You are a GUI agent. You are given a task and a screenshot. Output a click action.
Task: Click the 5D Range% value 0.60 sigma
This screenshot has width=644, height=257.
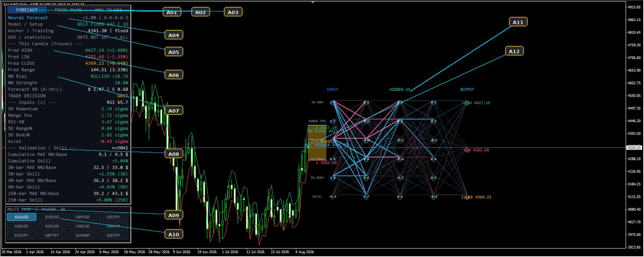coord(115,128)
